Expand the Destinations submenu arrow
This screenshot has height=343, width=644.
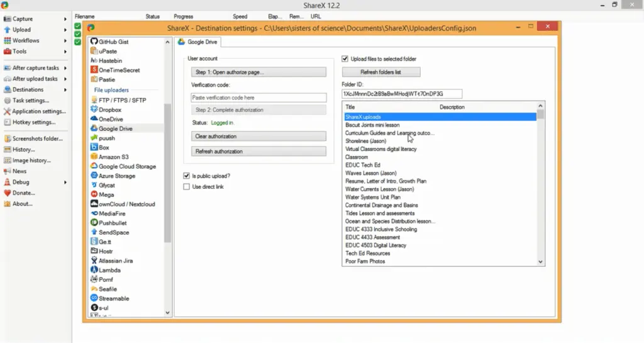65,89
